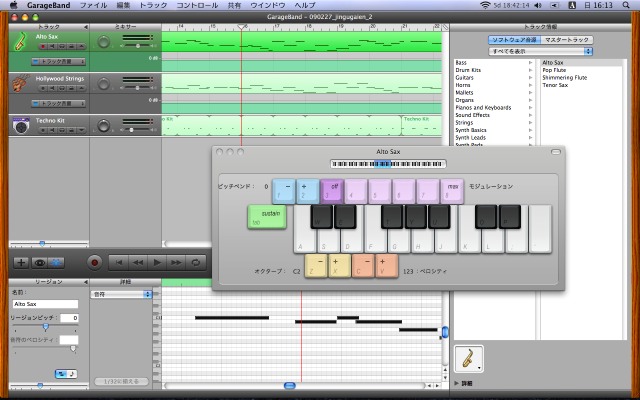Select Drum Kits instrument category
The image size is (640, 400).
494,70
